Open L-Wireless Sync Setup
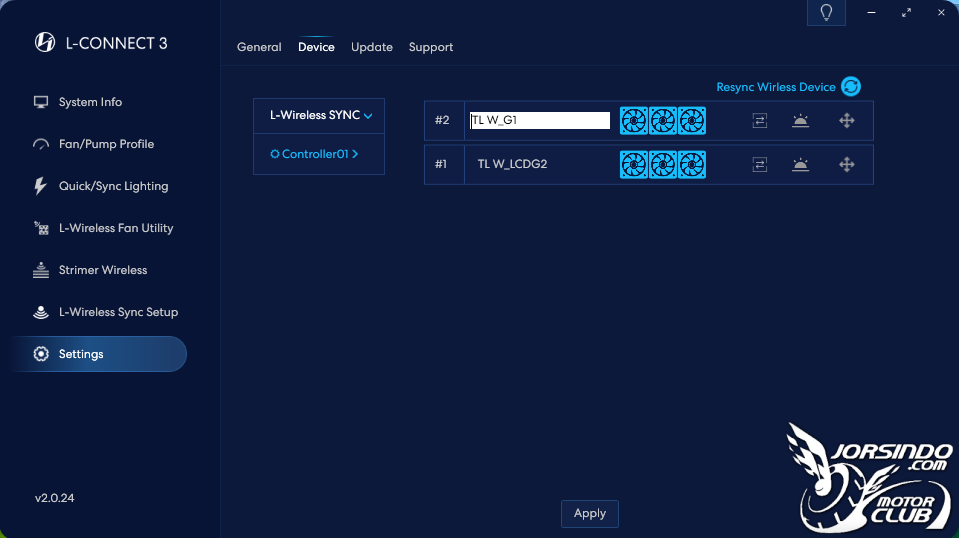This screenshot has width=959, height=538. [x=118, y=312]
